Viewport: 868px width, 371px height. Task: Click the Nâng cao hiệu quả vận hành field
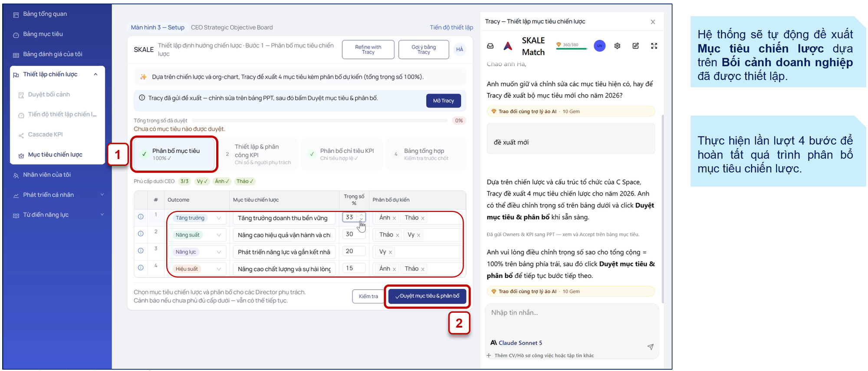click(x=284, y=235)
